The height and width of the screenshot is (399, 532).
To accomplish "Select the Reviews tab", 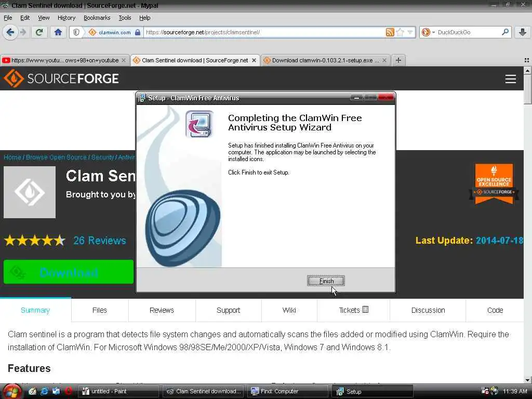I will pos(162,310).
